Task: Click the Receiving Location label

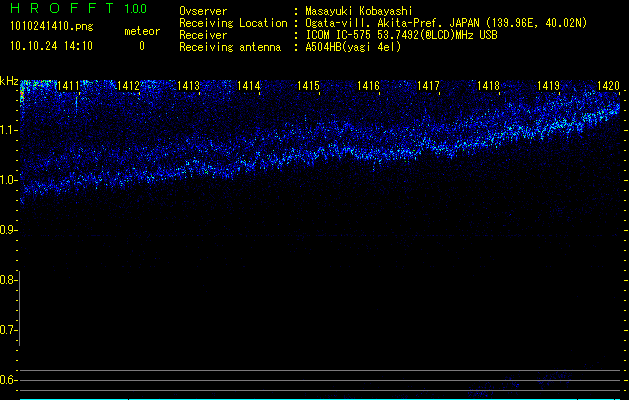Action: point(233,23)
